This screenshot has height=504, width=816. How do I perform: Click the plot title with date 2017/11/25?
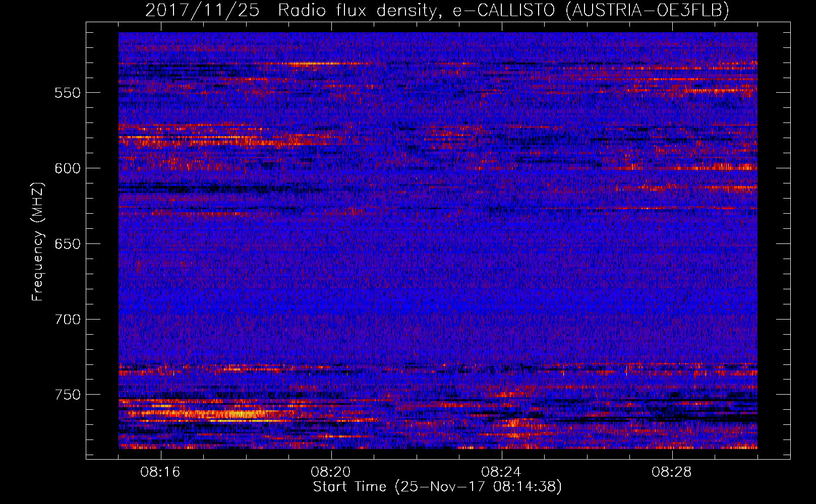(437, 10)
